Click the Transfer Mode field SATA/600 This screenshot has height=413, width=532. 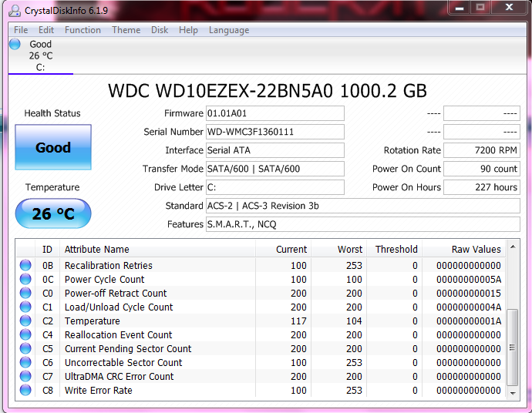(x=275, y=169)
